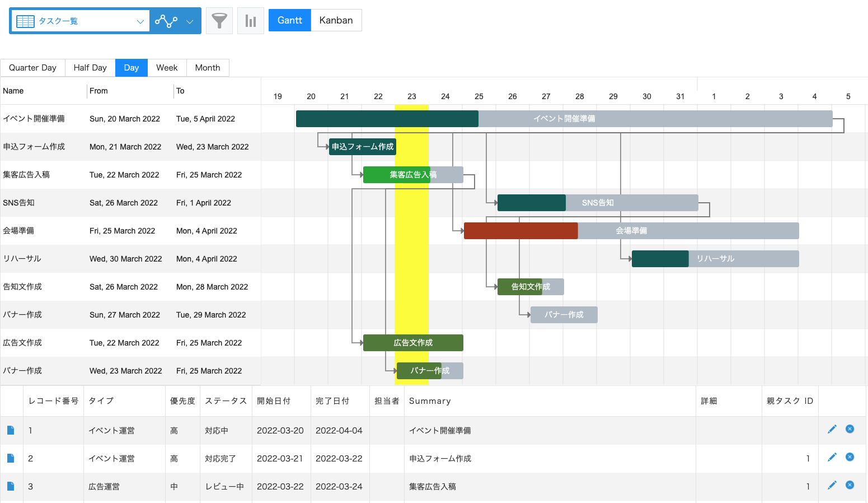Click the pencil edit icon for record 3
Screen dimensions: 868x503
click(832, 485)
